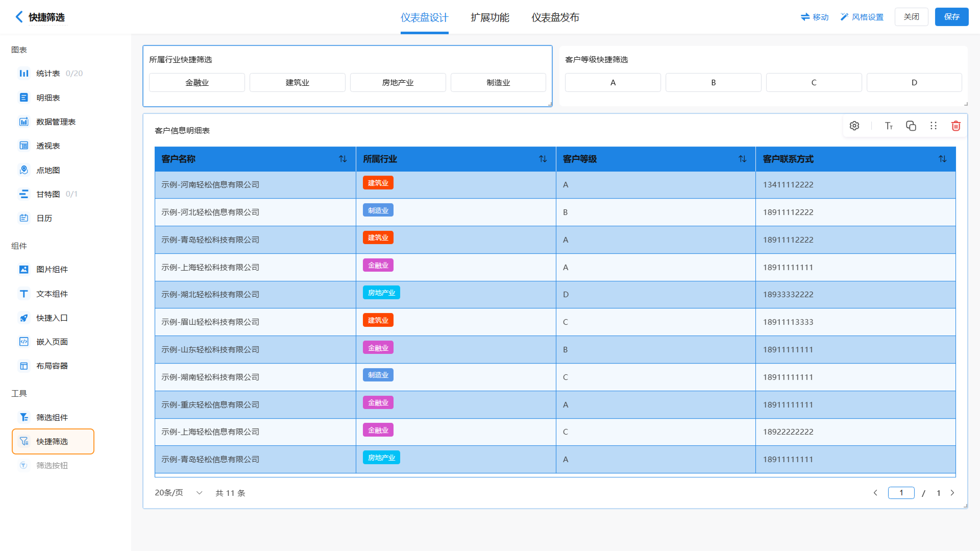Click the drag handle dots icon
This screenshot has width=980, height=551.
(933, 126)
